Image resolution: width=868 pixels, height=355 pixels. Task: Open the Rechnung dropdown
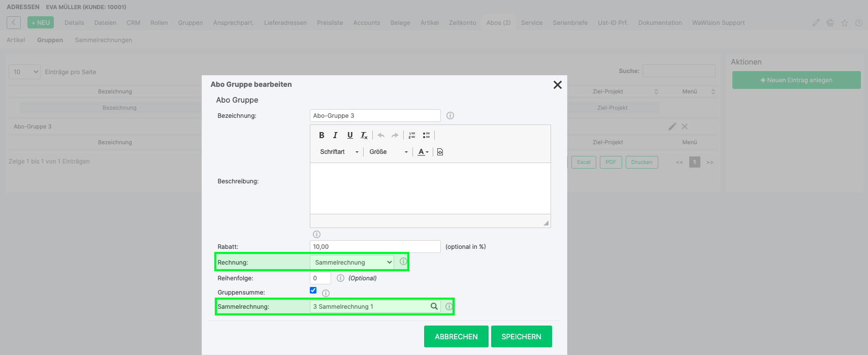pyautogui.click(x=353, y=262)
